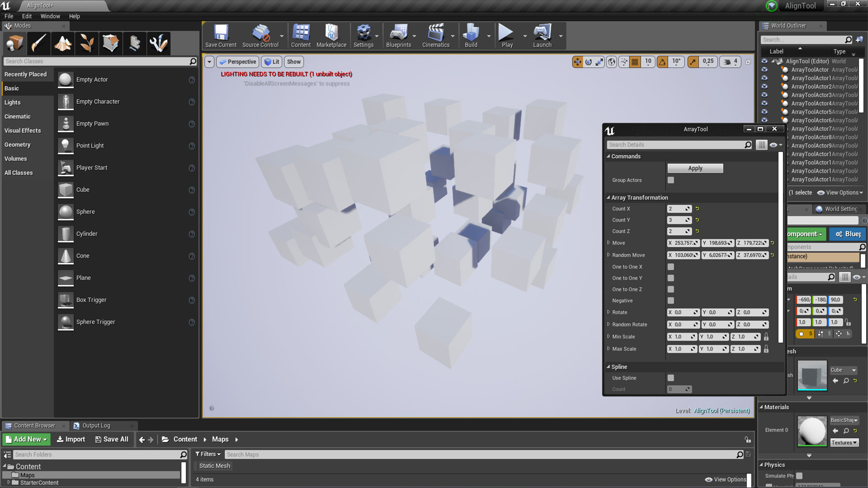Screen dimensions: 868x488
Task: Expand the Random Rotate section
Action: coord(609,324)
